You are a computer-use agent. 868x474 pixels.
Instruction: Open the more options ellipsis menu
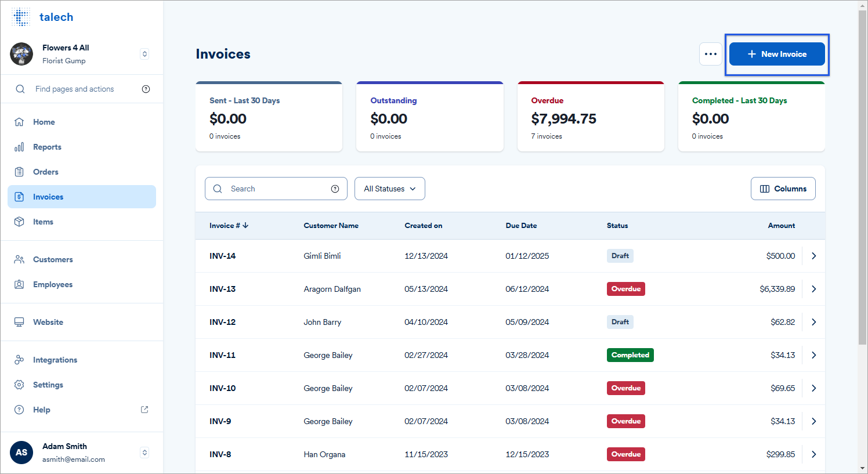click(710, 53)
